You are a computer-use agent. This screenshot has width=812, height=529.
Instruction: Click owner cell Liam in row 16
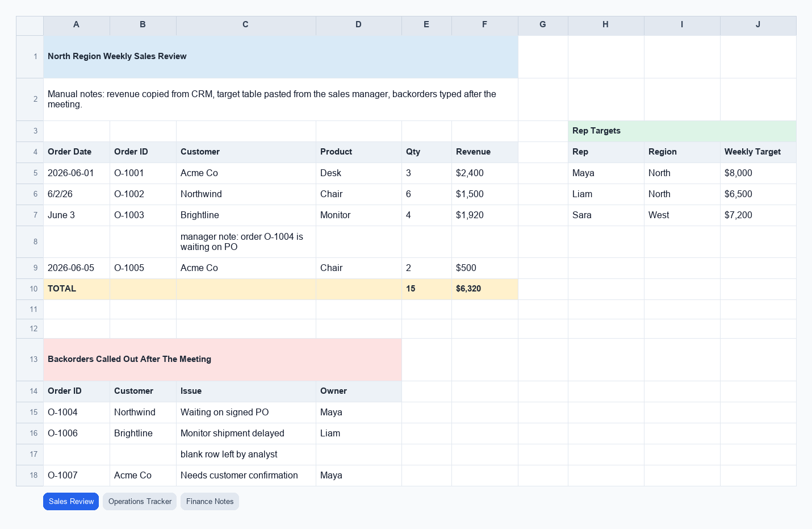click(x=359, y=434)
